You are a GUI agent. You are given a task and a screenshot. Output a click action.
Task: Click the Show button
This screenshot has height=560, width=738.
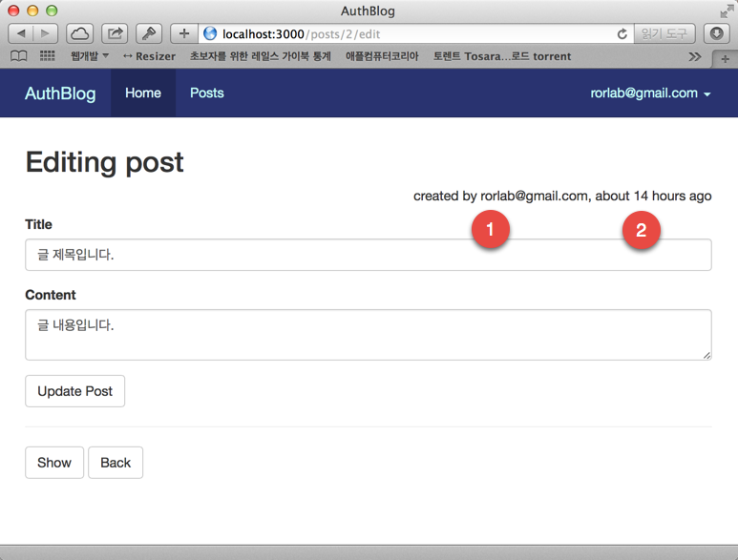[x=54, y=463]
